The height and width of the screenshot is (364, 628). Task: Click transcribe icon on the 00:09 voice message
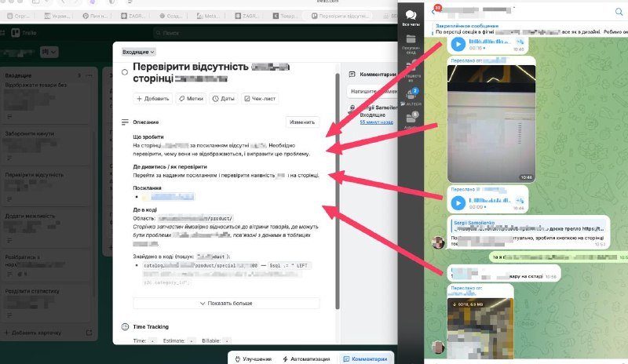pyautogui.click(x=520, y=200)
